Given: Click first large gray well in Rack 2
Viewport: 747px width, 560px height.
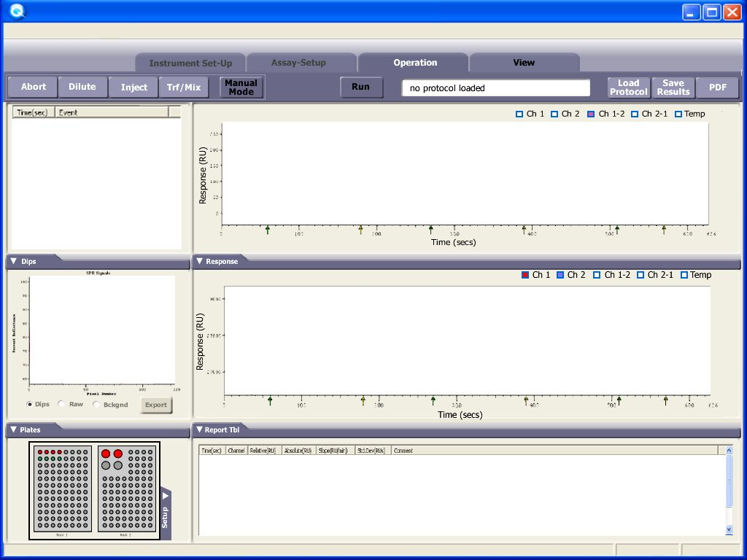Looking at the screenshot, I should [x=106, y=465].
